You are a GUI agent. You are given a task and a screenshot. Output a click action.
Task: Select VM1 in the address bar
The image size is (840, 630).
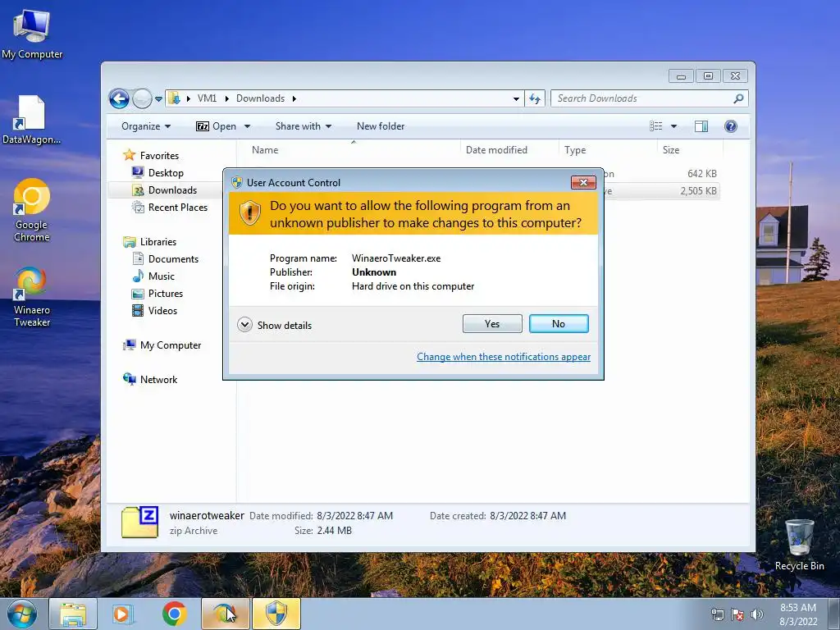(207, 98)
